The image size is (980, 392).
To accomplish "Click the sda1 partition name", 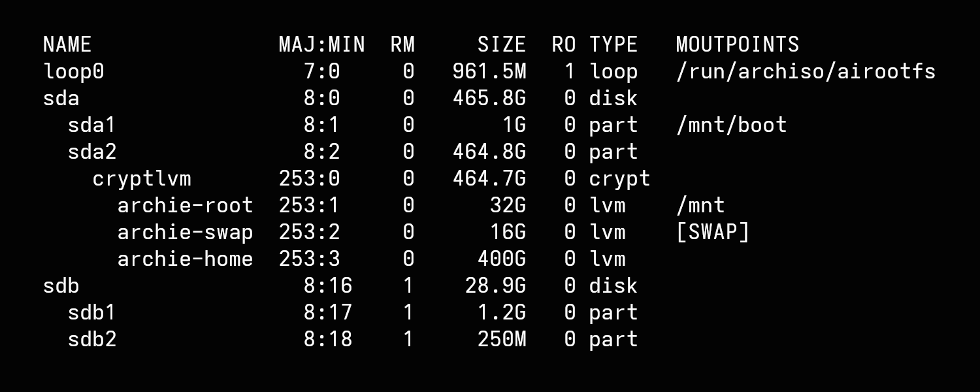I will click(x=91, y=125).
